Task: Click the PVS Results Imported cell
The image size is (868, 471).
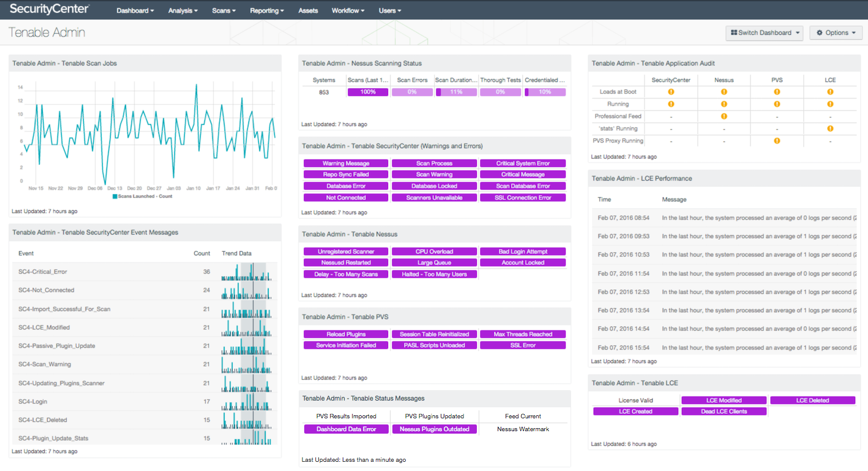Action: click(346, 416)
